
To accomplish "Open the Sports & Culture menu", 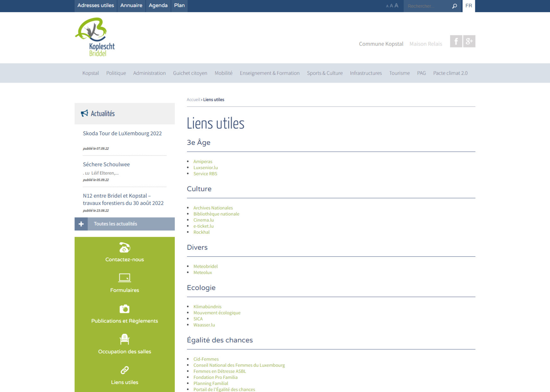I will 325,73.
